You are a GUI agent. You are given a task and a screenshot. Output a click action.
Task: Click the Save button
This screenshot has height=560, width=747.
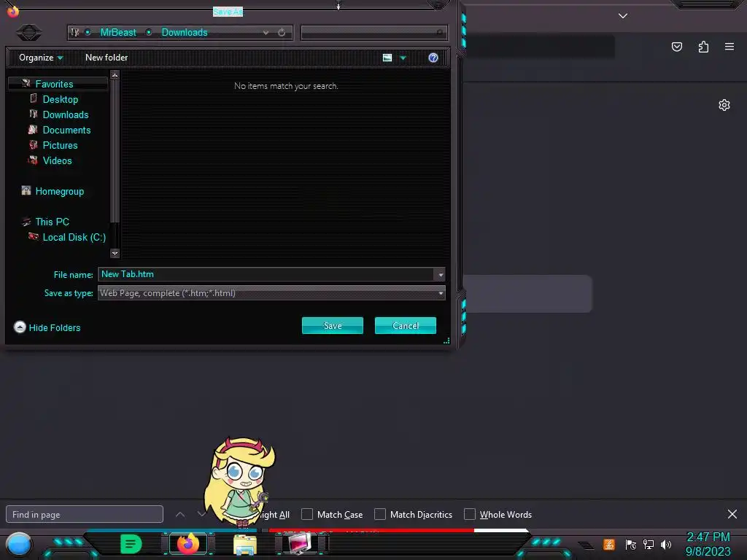pos(333,326)
